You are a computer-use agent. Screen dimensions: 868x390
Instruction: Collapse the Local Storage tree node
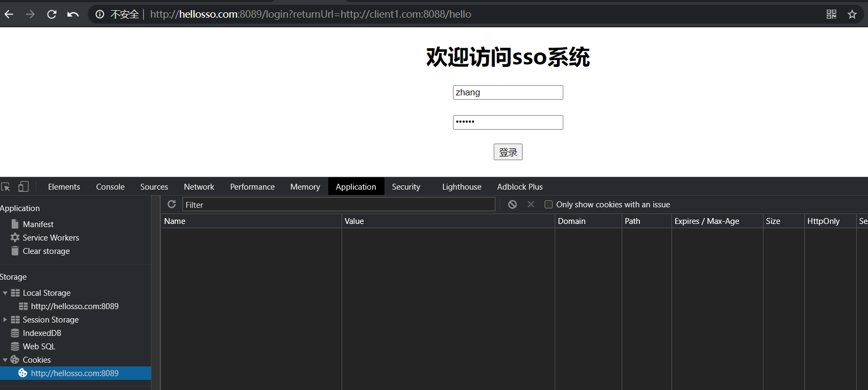pyautogui.click(x=5, y=293)
